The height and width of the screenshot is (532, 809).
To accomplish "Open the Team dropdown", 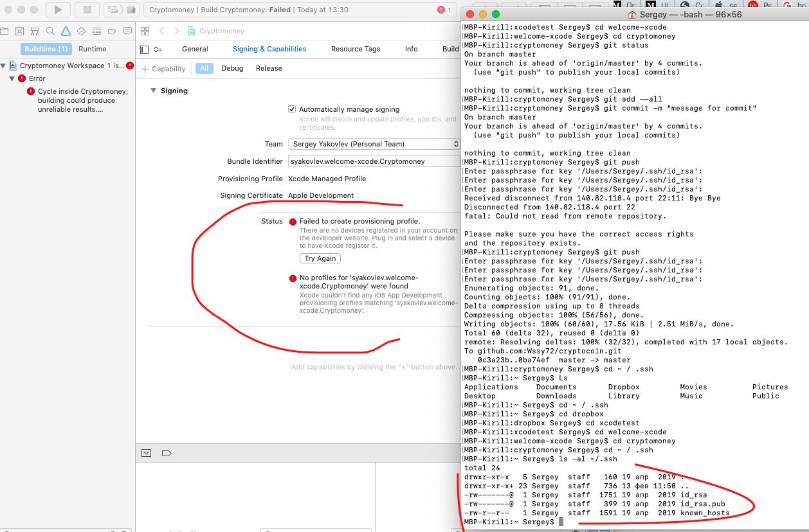I will (374, 144).
